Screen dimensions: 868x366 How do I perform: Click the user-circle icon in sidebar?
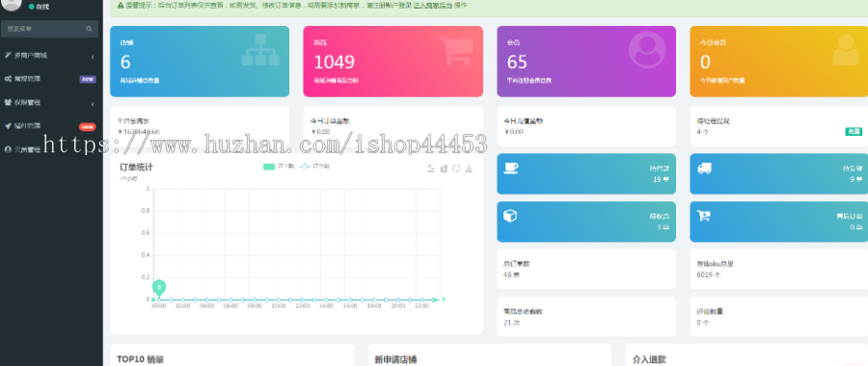point(8,150)
